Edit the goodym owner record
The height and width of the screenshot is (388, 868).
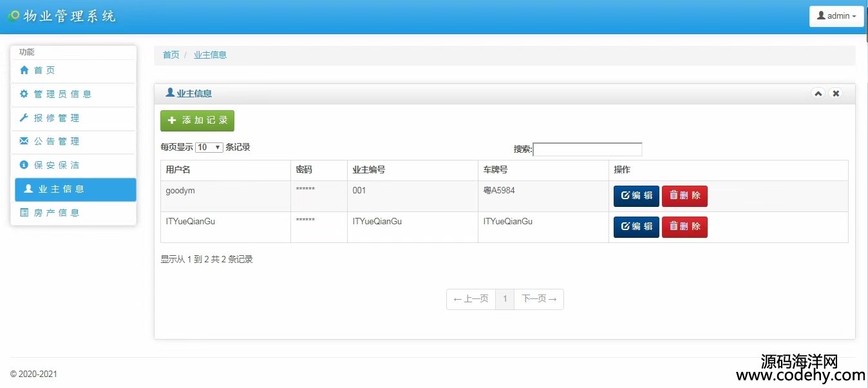tap(636, 196)
